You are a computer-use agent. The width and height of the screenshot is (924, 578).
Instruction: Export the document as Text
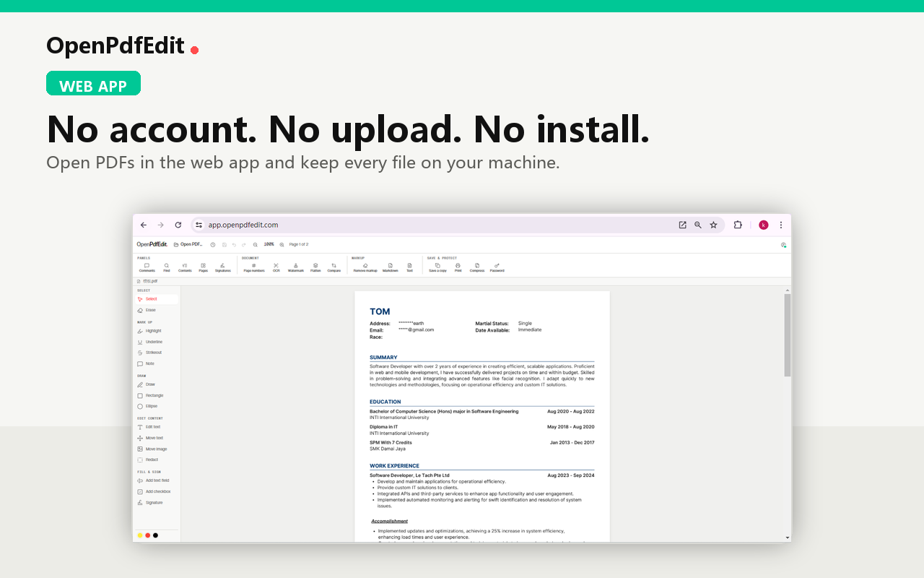click(x=409, y=267)
